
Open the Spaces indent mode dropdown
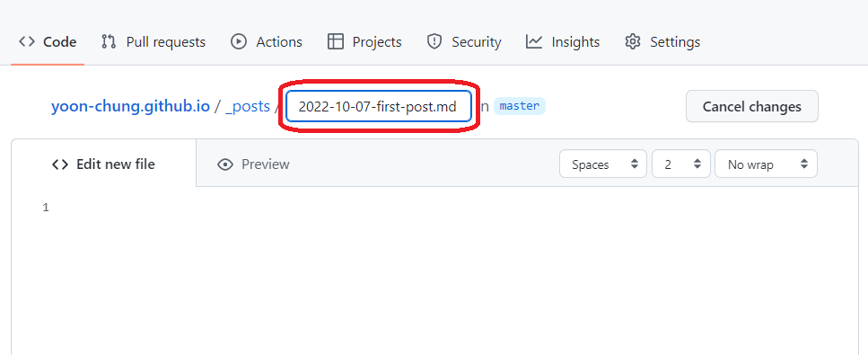603,164
